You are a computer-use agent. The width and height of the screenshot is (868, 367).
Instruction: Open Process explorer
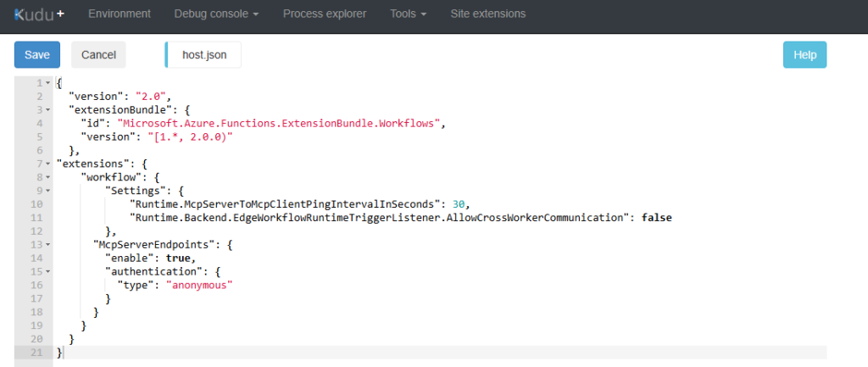point(325,14)
